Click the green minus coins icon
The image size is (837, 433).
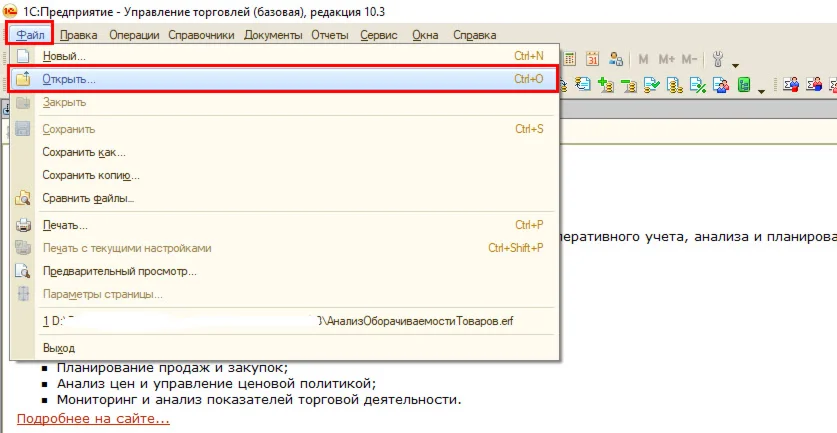tap(629, 85)
